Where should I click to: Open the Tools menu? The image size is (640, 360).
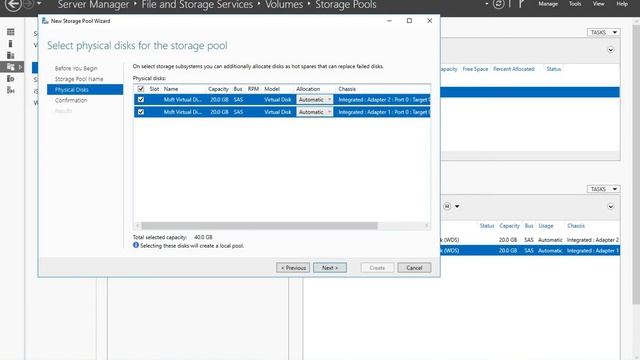(x=575, y=4)
